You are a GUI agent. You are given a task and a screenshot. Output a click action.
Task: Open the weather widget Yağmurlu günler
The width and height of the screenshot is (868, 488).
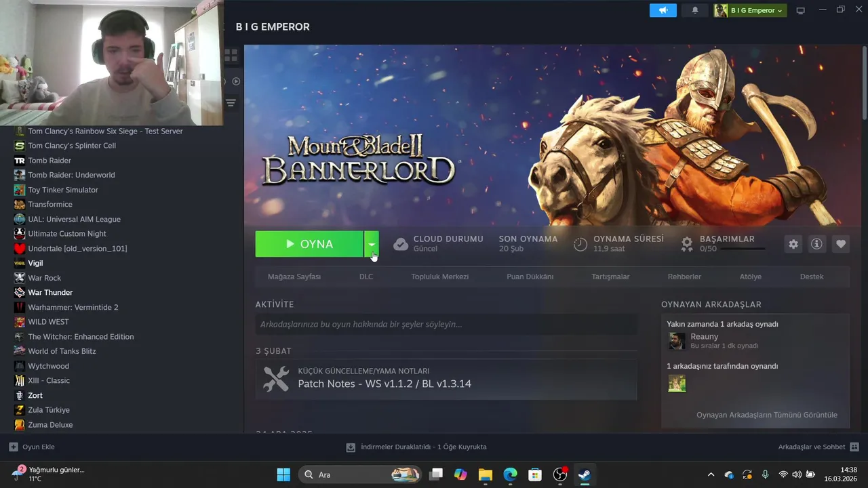49,474
